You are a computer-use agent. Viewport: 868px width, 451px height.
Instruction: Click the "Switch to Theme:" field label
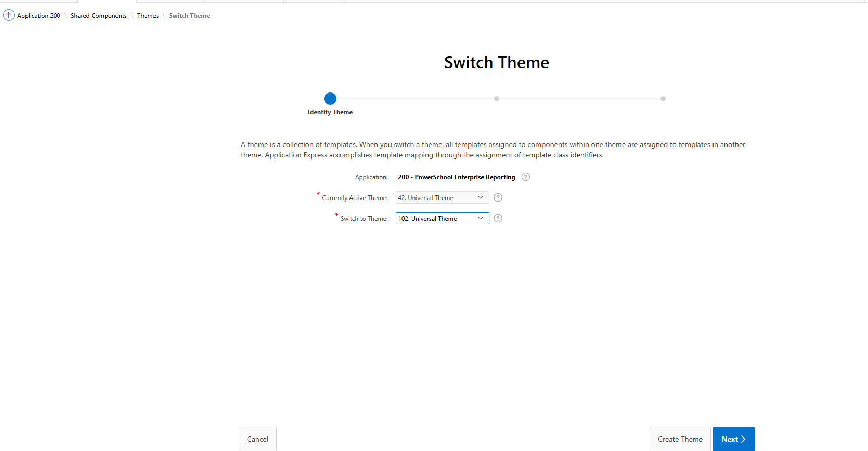point(364,219)
